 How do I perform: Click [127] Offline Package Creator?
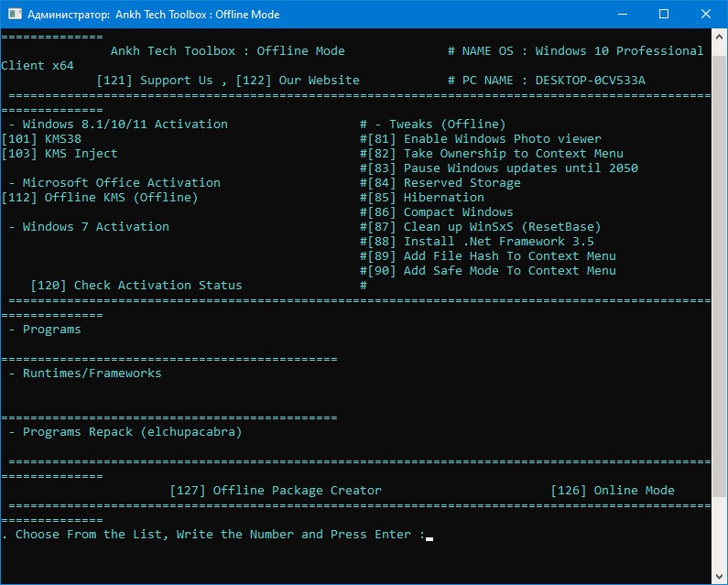pyautogui.click(x=276, y=491)
